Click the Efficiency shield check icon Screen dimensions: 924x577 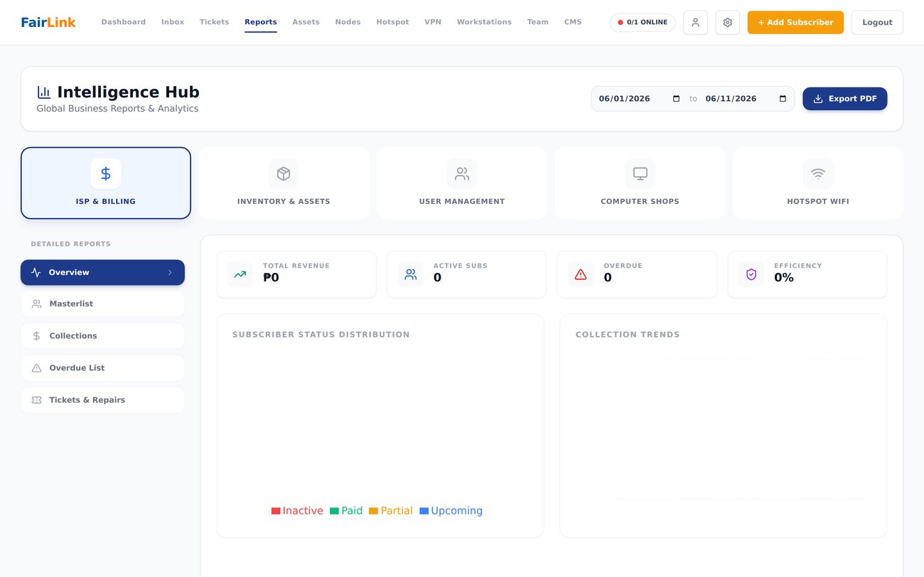click(x=751, y=274)
